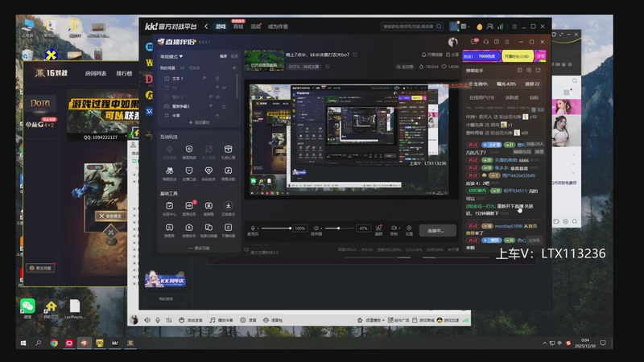Open 房间列表 in 16对战 window
Image resolution: width=644 pixels, height=362 pixels.
[96, 73]
